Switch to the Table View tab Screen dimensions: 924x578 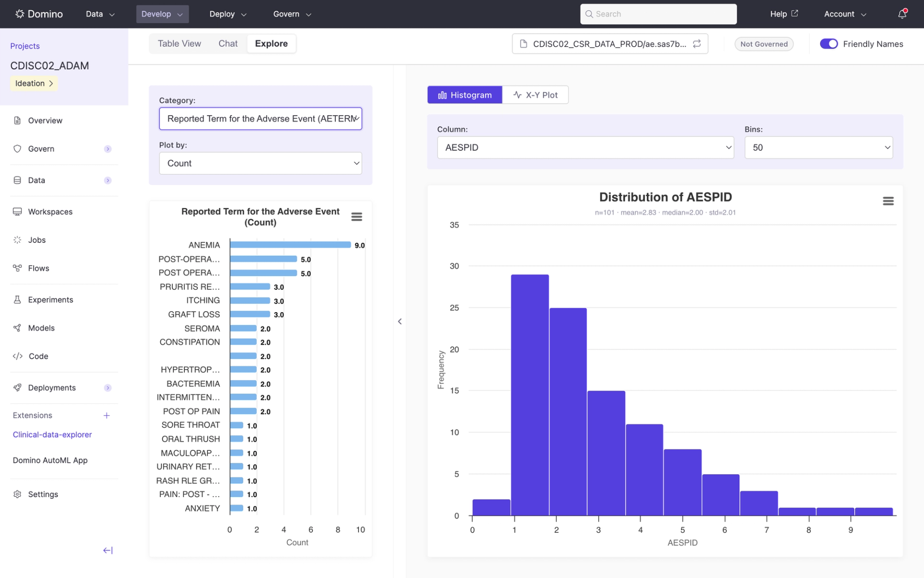tap(180, 43)
